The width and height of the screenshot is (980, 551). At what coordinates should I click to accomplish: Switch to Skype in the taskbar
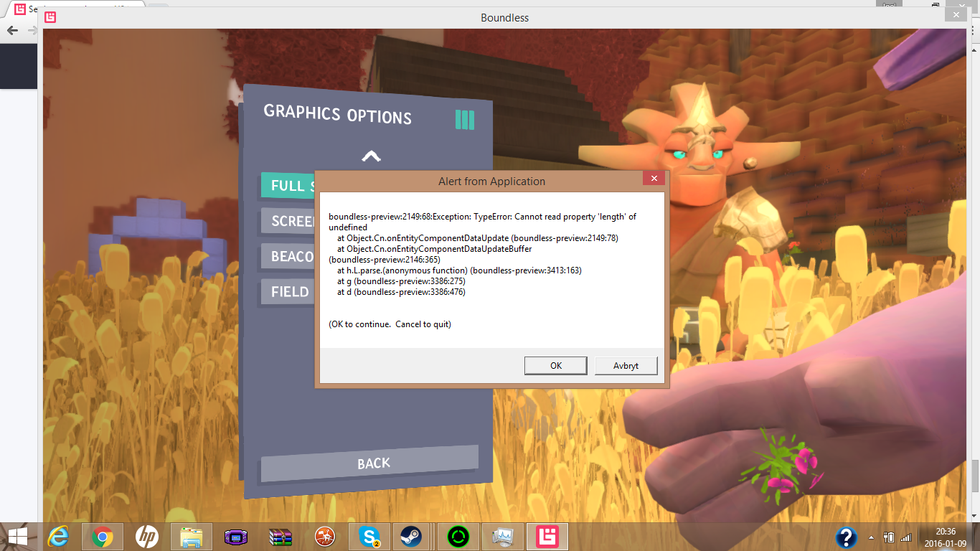coord(369,537)
